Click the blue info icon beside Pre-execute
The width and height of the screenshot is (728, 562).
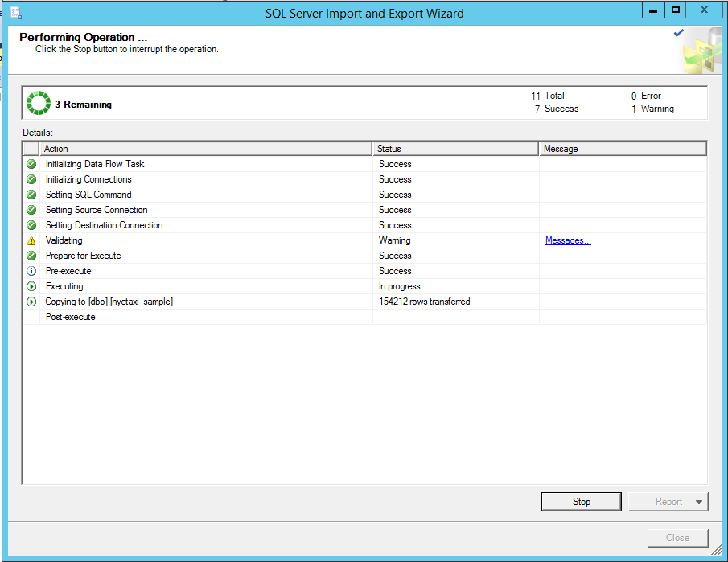click(31, 271)
